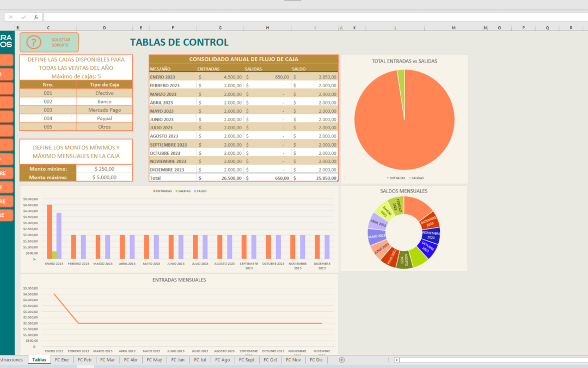Click the Cancel X icon in formula bar
This screenshot has height=368, width=588.
(11, 17)
